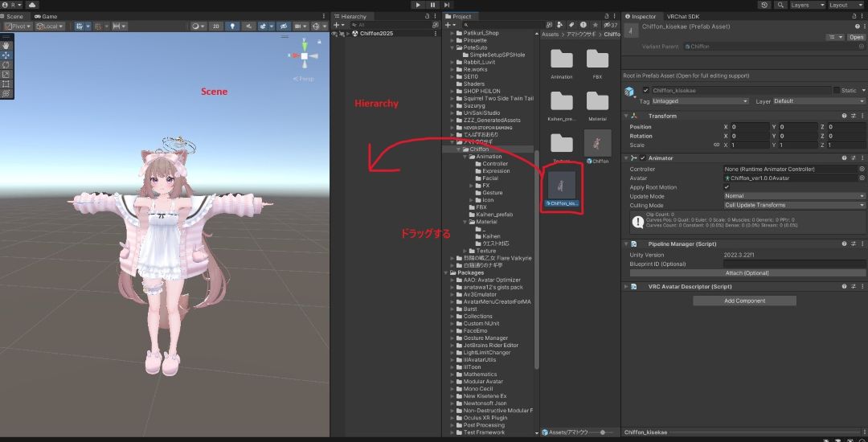This screenshot has width=868, height=442.
Task: Toggle hidden objects visibility icon in Scene
Action: tap(283, 26)
